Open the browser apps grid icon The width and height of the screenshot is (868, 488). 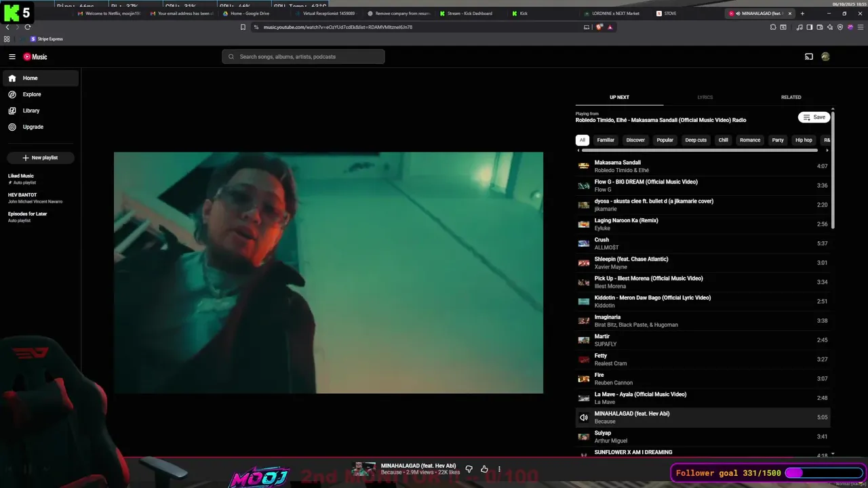click(x=7, y=39)
